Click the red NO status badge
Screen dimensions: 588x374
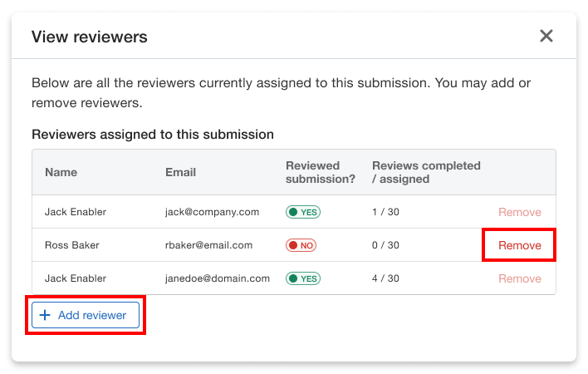(301, 245)
